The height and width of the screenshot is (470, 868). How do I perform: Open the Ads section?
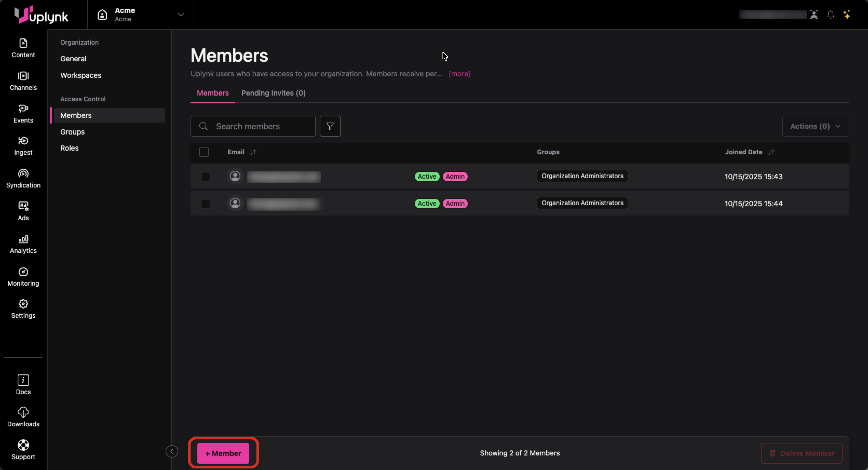pos(23,211)
